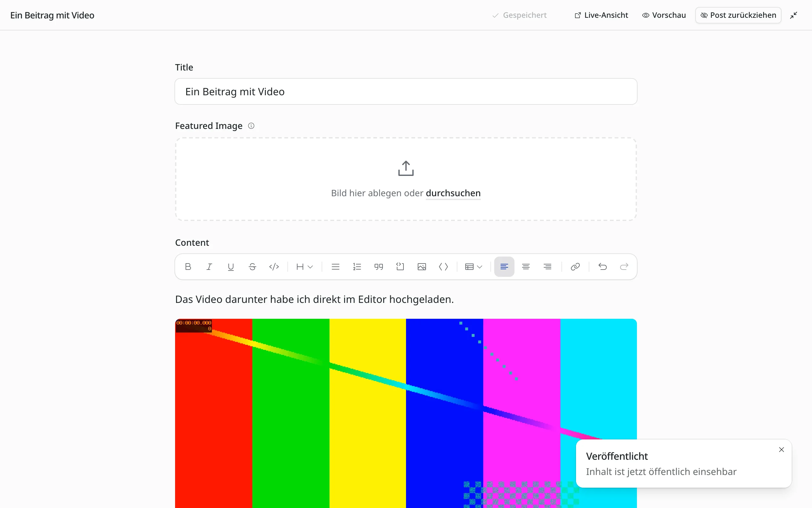Toggle strikethrough formatting
The width and height of the screenshot is (812, 508).
point(252,266)
